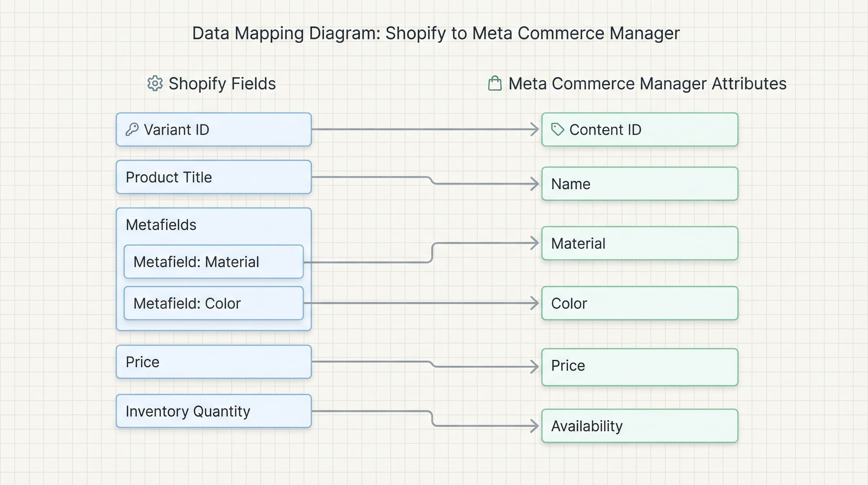The image size is (868, 485).
Task: Select the Product Title node
Action: pyautogui.click(x=213, y=177)
